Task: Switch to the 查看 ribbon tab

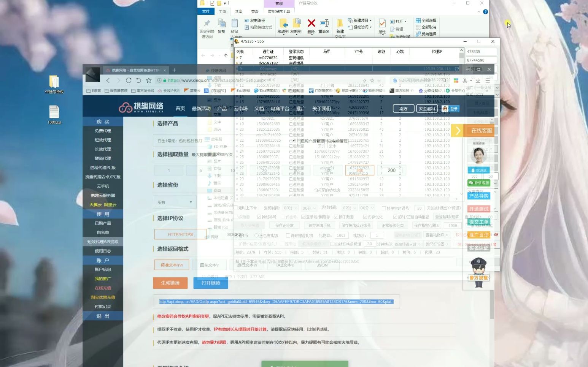Action: point(255,12)
